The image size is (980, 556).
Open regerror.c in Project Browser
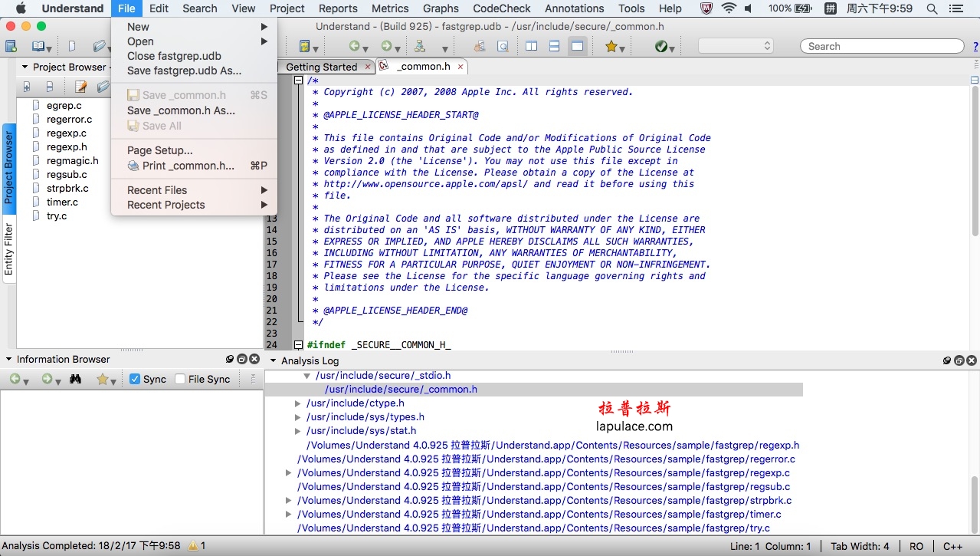pos(69,119)
